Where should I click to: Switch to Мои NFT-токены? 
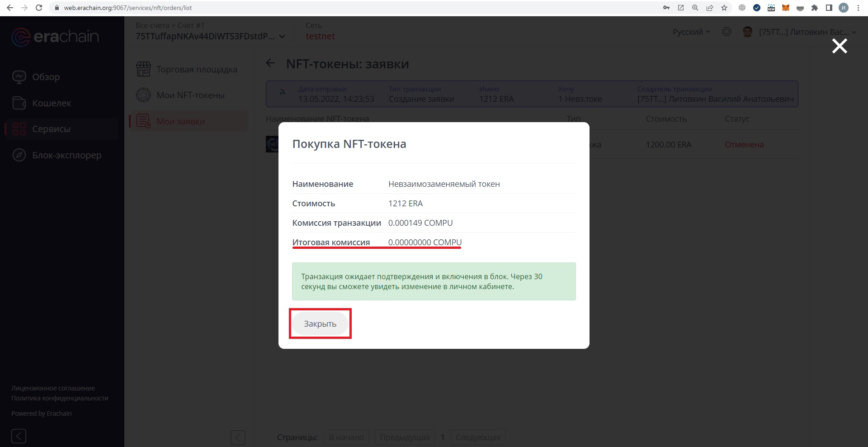pyautogui.click(x=190, y=95)
